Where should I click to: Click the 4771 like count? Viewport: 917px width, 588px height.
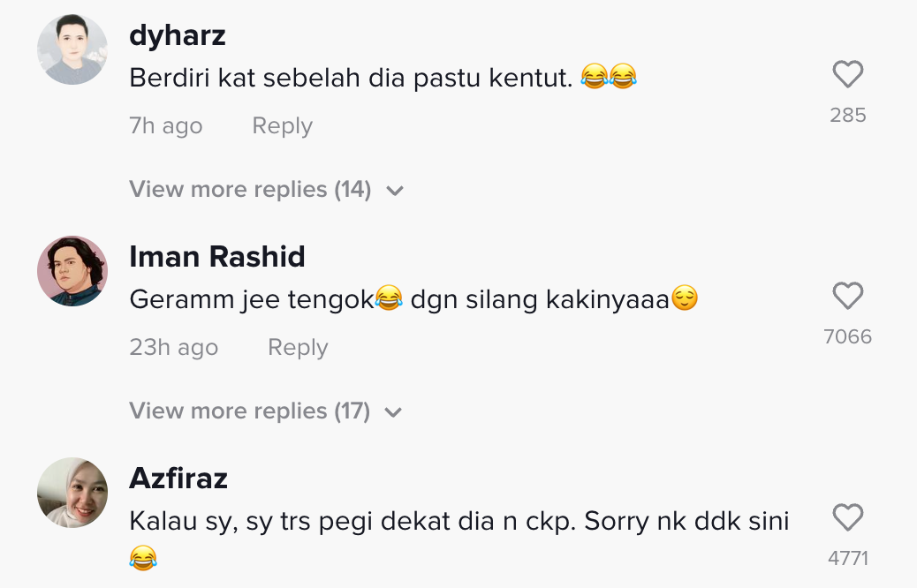point(847,558)
